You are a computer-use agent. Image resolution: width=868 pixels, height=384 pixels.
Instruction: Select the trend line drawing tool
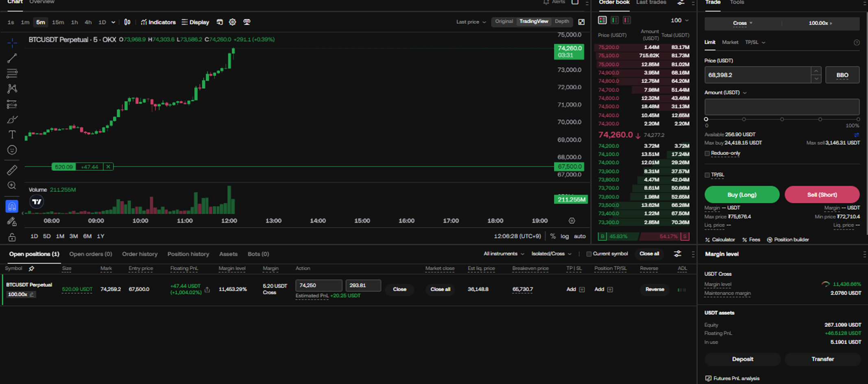(x=12, y=58)
